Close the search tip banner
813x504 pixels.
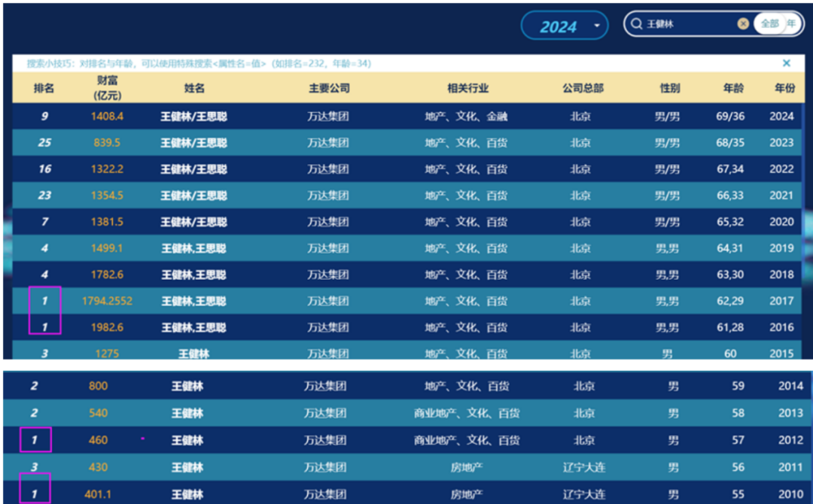(786, 63)
